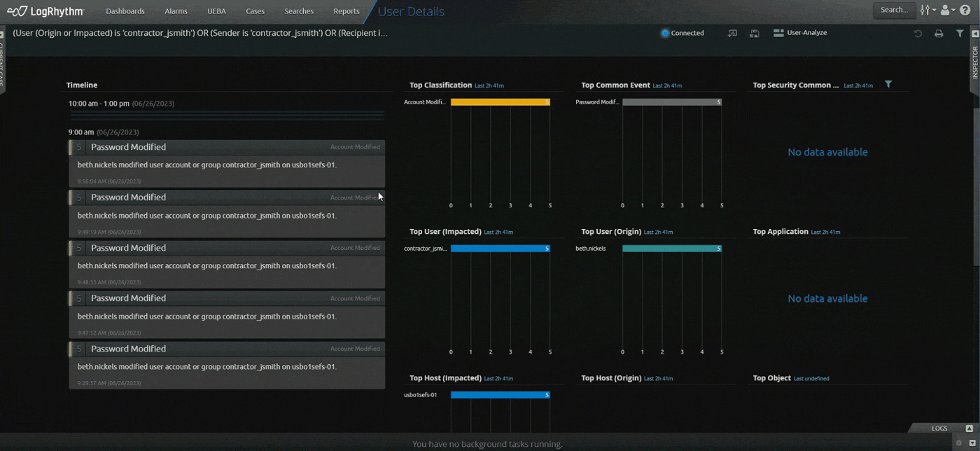Click the user account icon in the header

pyautogui.click(x=945, y=10)
